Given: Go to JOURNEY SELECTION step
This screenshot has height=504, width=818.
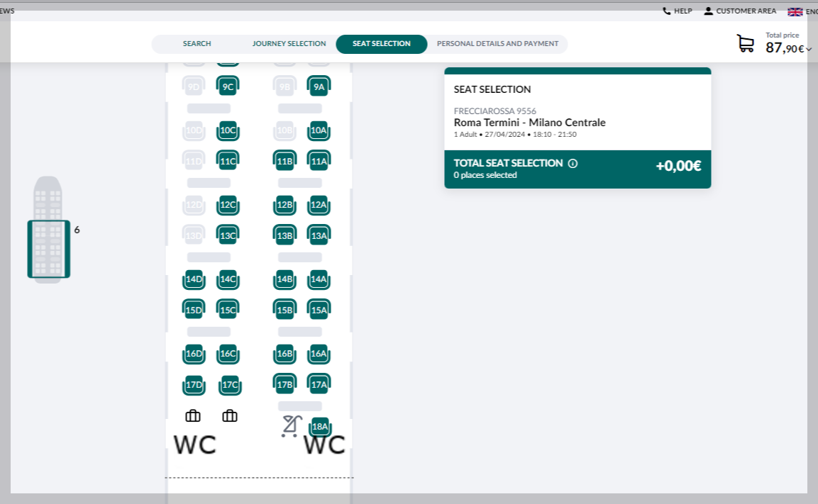Looking at the screenshot, I should point(289,44).
